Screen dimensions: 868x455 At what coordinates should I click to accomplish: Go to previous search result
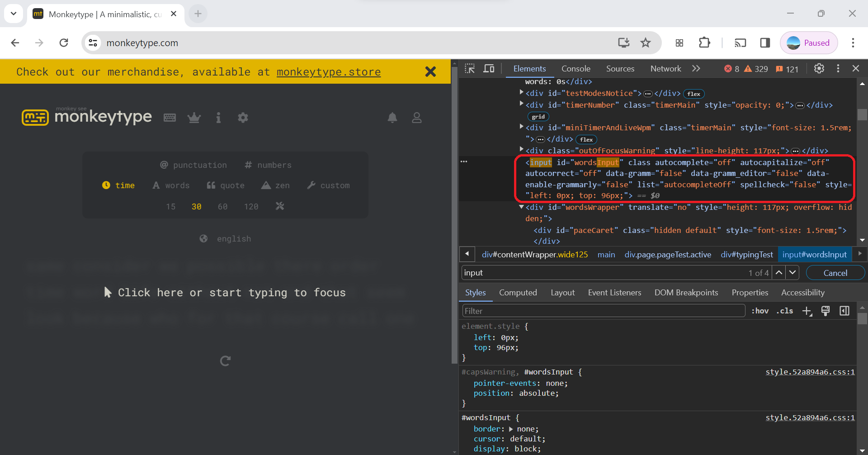pos(778,273)
